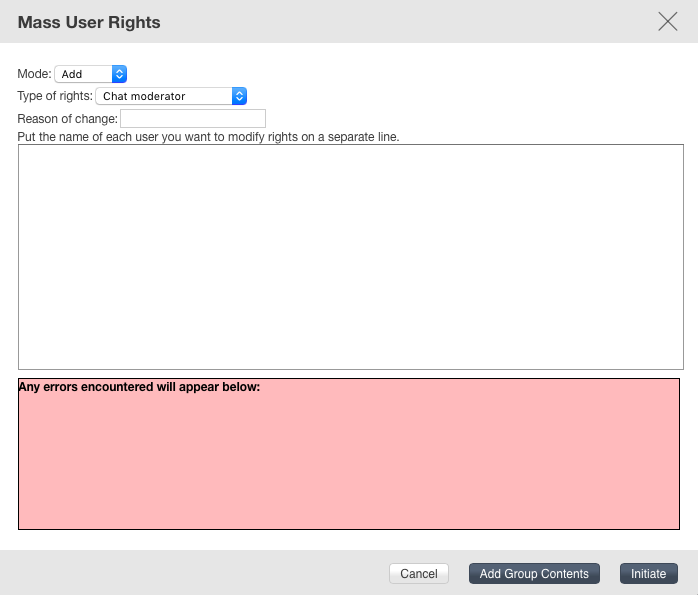
Task: Open the Mode dropdown showing Add
Action: tap(91, 74)
